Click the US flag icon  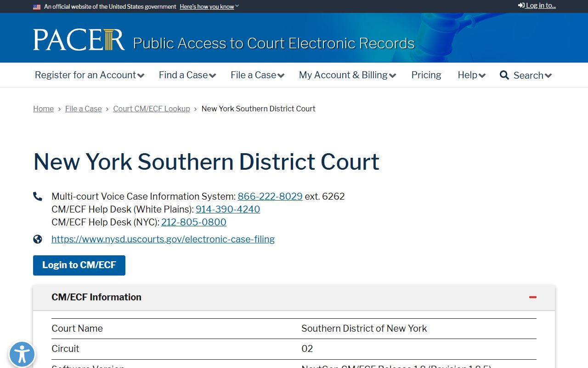click(x=37, y=6)
